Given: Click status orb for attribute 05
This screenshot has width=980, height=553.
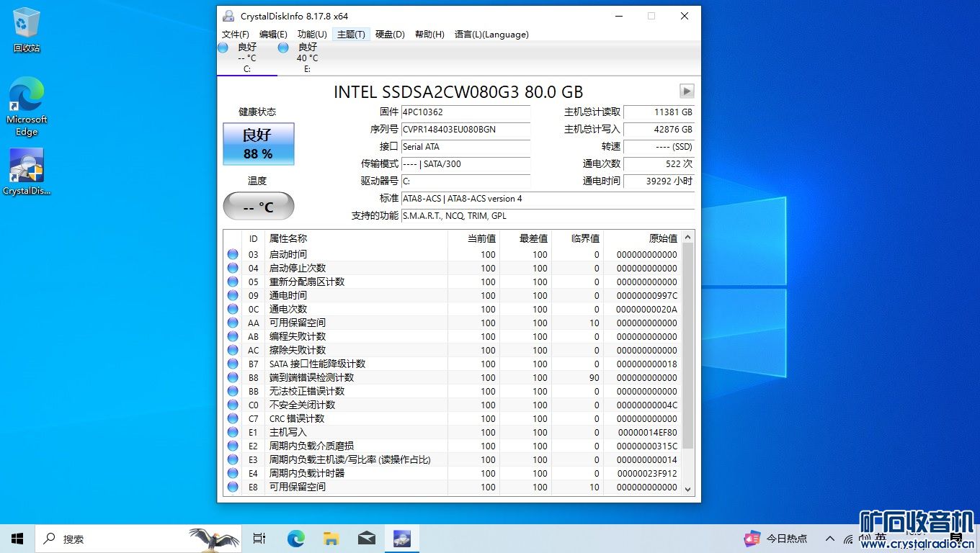Looking at the screenshot, I should [x=233, y=282].
